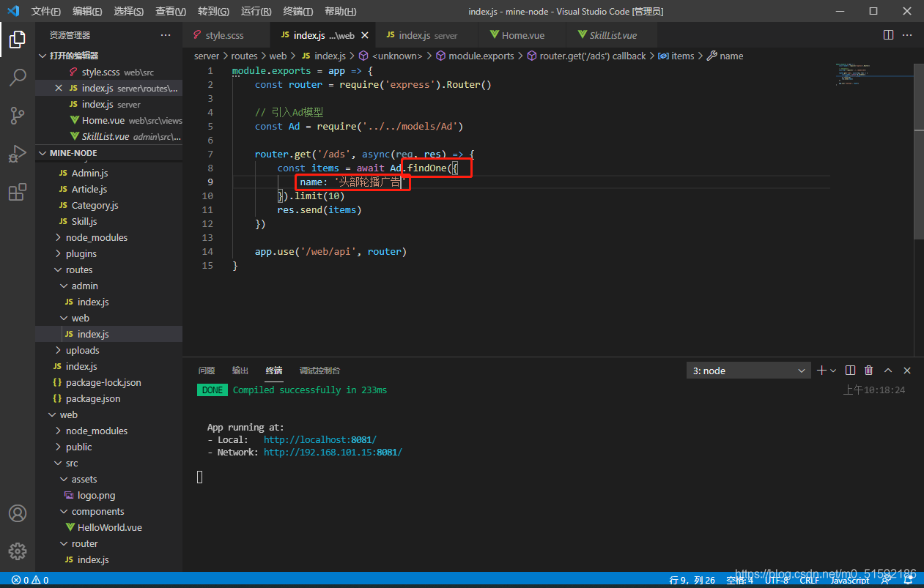The image size is (924, 588).
Task: Open the 选择(S) menu
Action: pos(129,12)
